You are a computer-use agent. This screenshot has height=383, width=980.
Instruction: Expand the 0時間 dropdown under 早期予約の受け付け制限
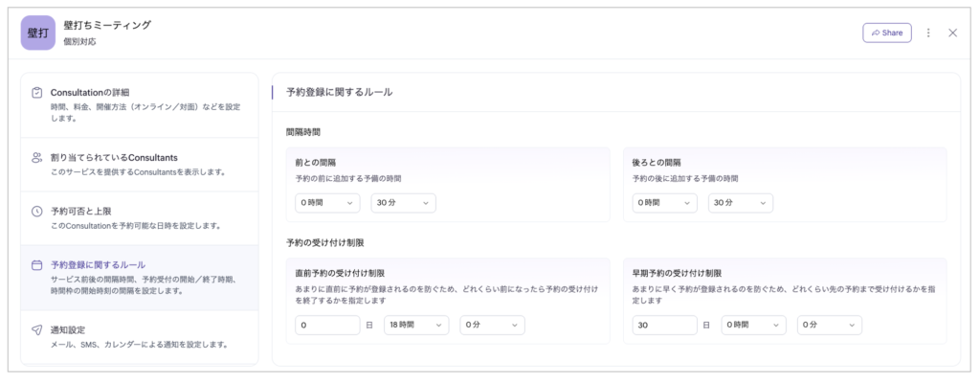tap(753, 326)
